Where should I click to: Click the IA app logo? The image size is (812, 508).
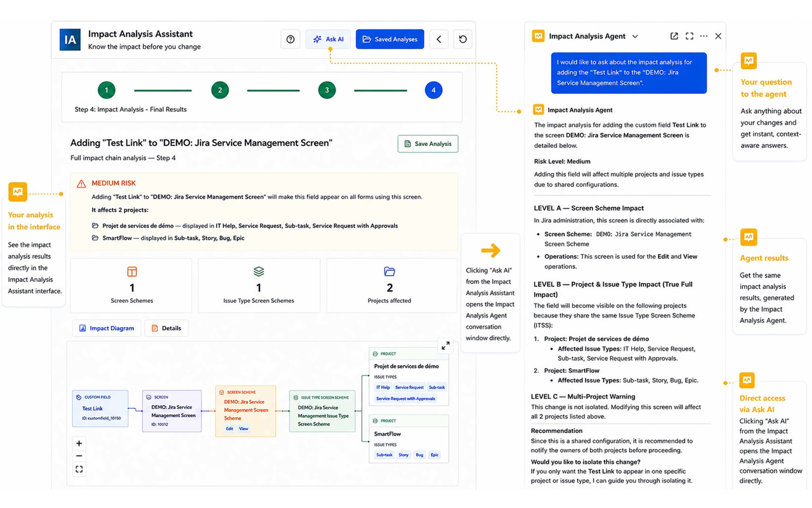tap(70, 39)
